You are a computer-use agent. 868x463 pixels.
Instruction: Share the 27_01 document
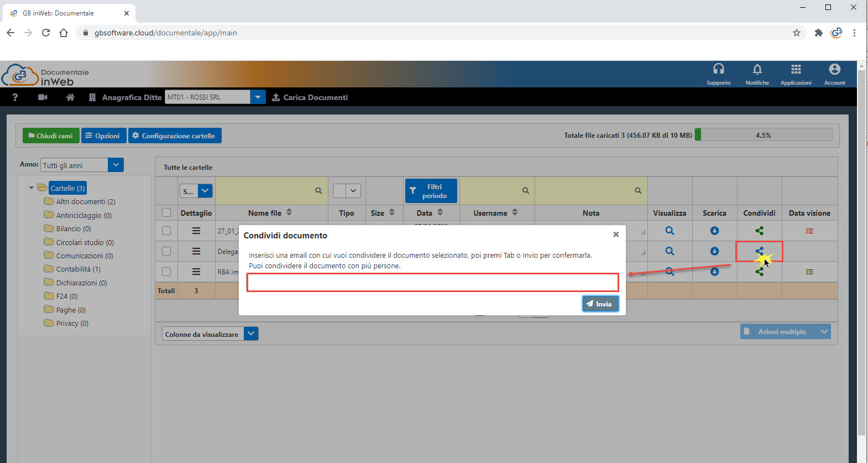(759, 231)
